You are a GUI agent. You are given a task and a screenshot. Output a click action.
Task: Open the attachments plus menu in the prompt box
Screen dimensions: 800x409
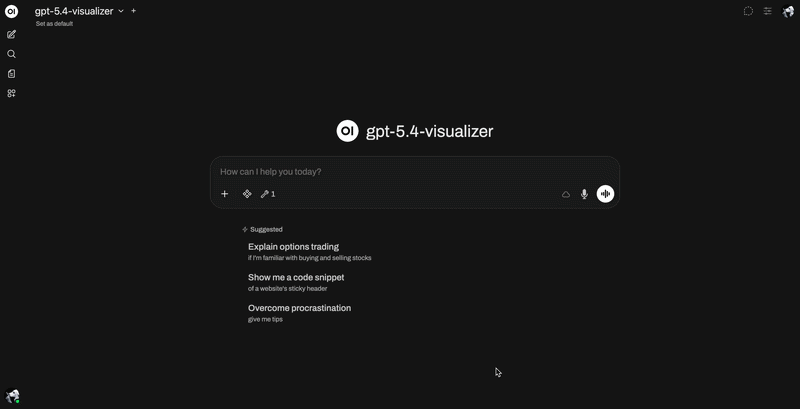(224, 194)
